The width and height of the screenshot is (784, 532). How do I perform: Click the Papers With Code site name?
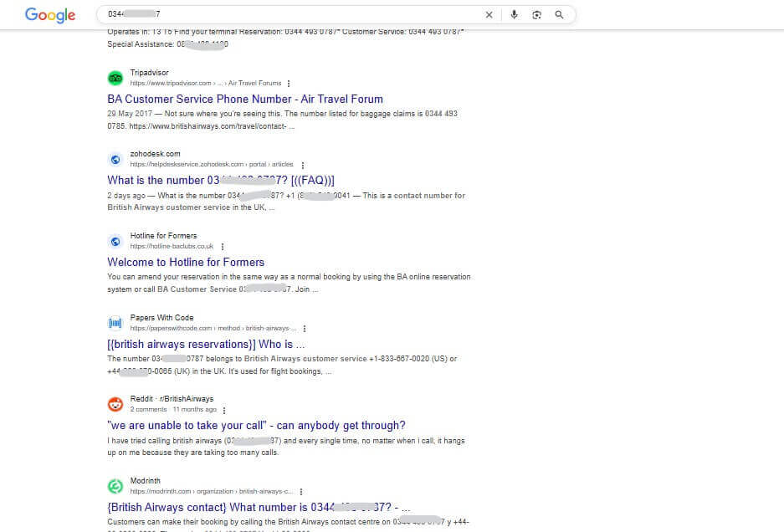(161, 318)
